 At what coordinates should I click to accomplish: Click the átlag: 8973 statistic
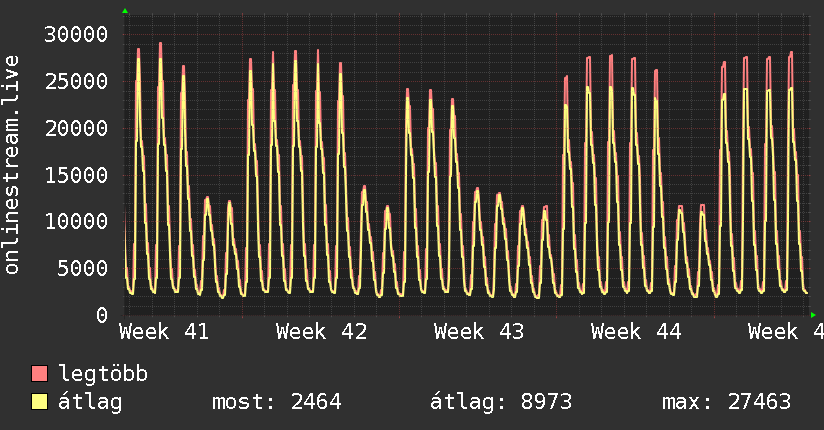point(501,402)
